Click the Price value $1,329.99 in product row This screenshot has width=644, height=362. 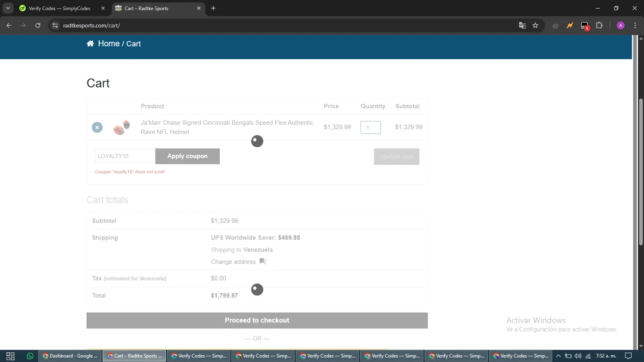coord(337,127)
